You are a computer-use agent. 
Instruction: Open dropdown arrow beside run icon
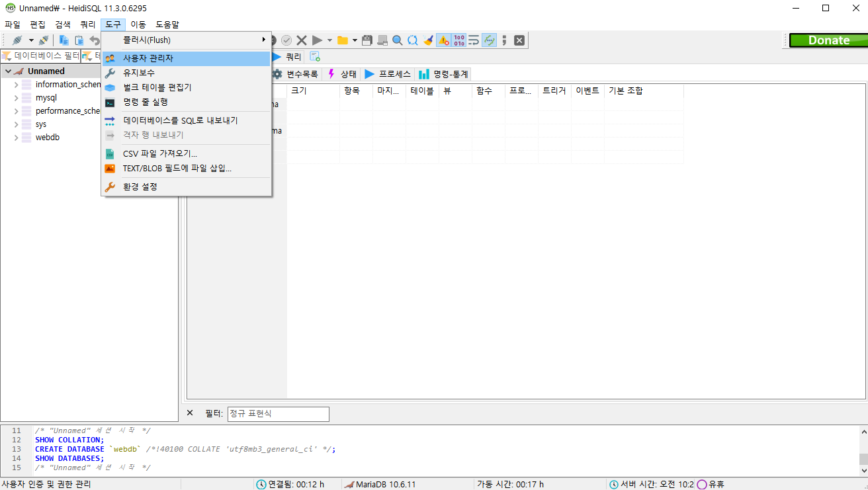tap(329, 40)
